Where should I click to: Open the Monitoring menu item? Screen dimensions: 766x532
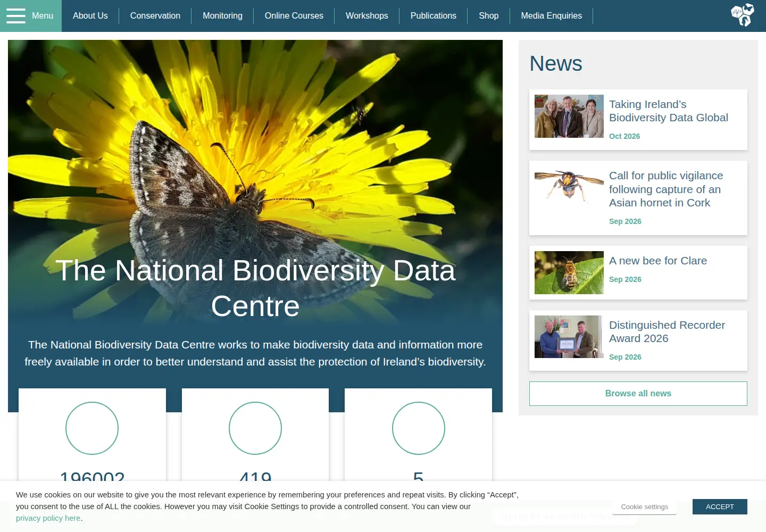pos(222,16)
